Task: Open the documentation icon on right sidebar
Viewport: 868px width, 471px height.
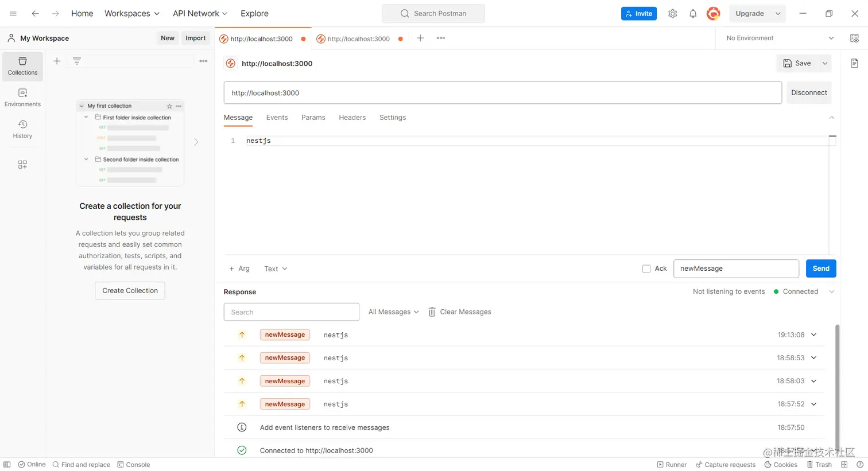Action: coord(854,63)
